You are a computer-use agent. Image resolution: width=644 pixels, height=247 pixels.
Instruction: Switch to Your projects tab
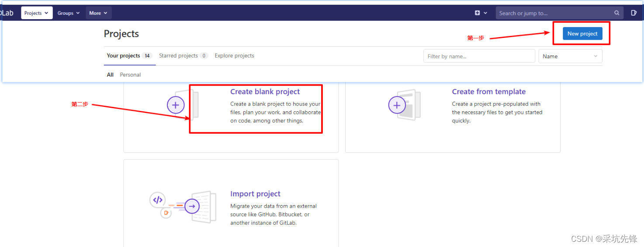tap(130, 56)
